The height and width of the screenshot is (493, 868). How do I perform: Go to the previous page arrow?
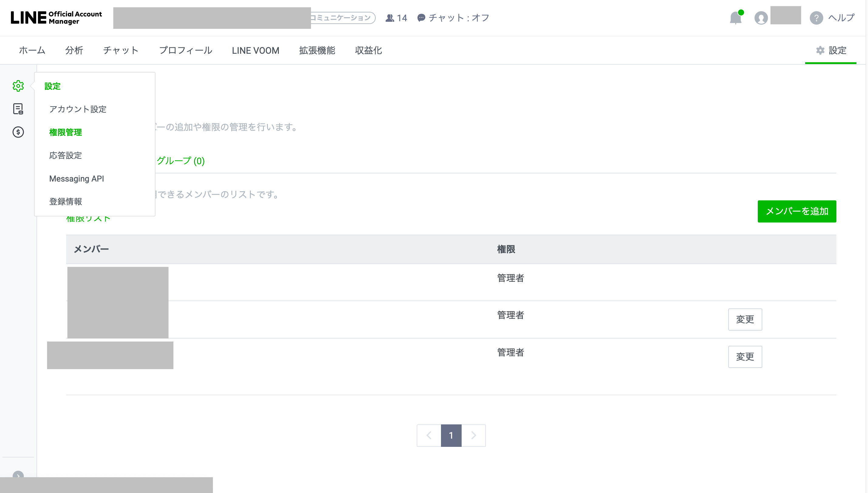pos(429,435)
